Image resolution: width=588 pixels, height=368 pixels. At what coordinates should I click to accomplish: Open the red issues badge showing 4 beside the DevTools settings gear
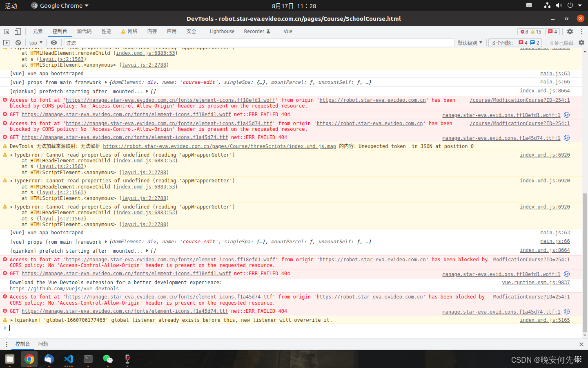coord(553,31)
